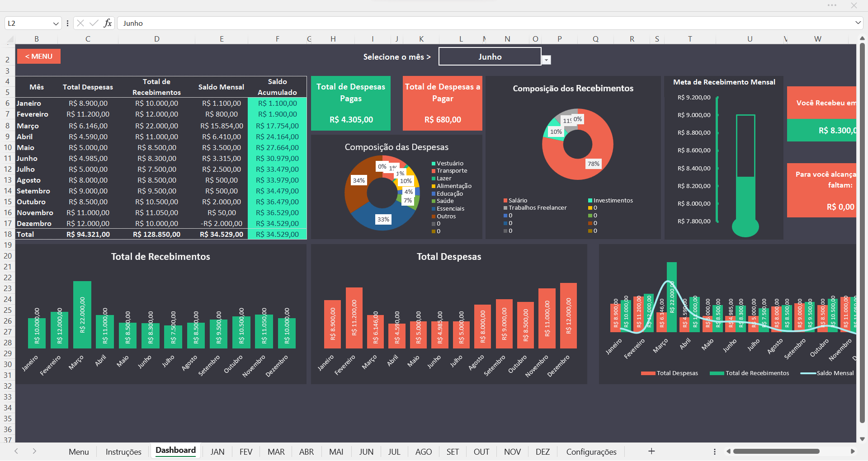
Task: Open the OUT sheet tab
Action: tap(481, 452)
